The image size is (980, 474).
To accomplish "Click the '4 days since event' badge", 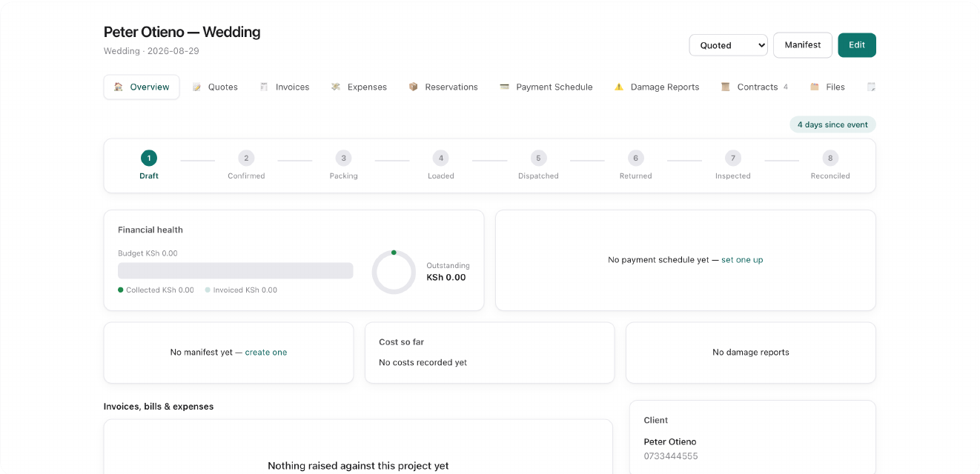I will pyautogui.click(x=832, y=124).
